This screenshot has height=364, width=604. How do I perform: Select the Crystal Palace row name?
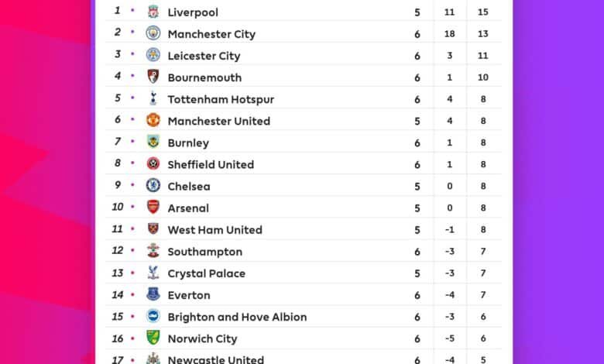point(207,273)
